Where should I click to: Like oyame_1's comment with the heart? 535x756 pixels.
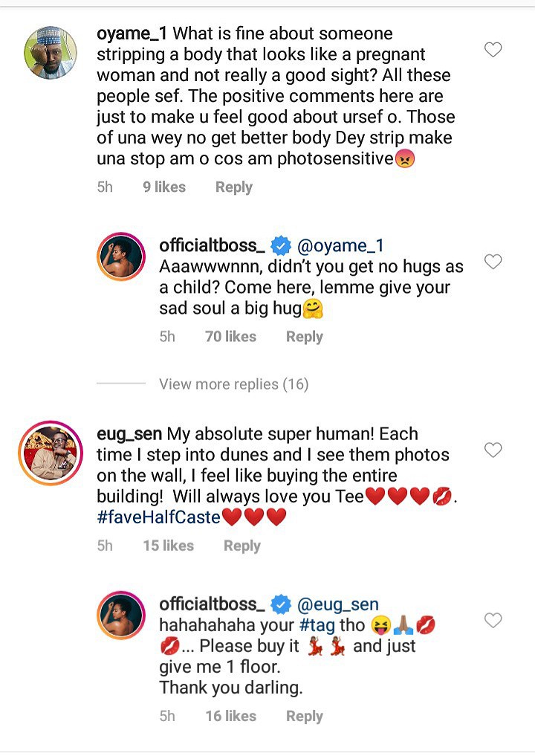[x=493, y=50]
